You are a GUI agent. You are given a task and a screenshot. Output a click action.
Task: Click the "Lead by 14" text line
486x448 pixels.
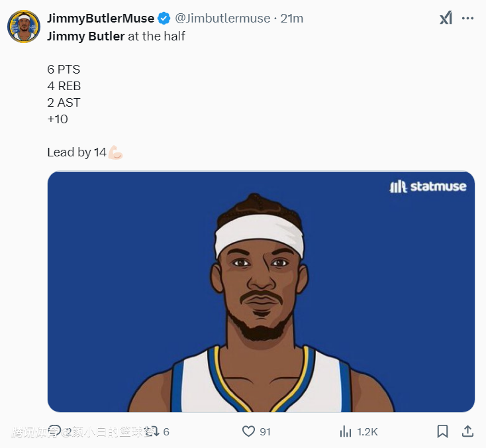(77, 152)
